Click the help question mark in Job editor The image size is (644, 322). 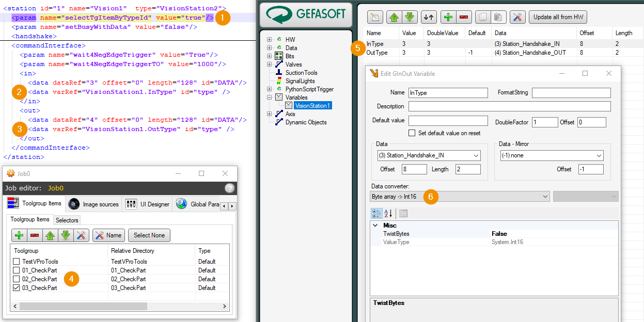click(x=230, y=188)
